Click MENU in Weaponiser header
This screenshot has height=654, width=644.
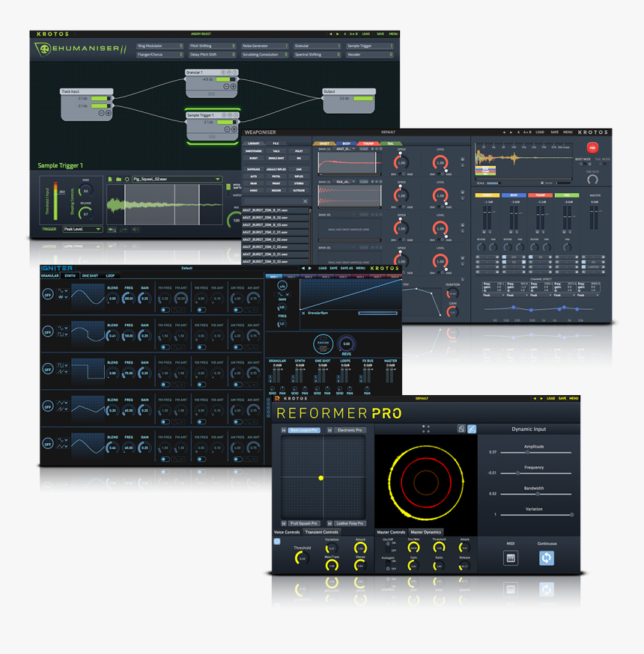click(x=568, y=132)
